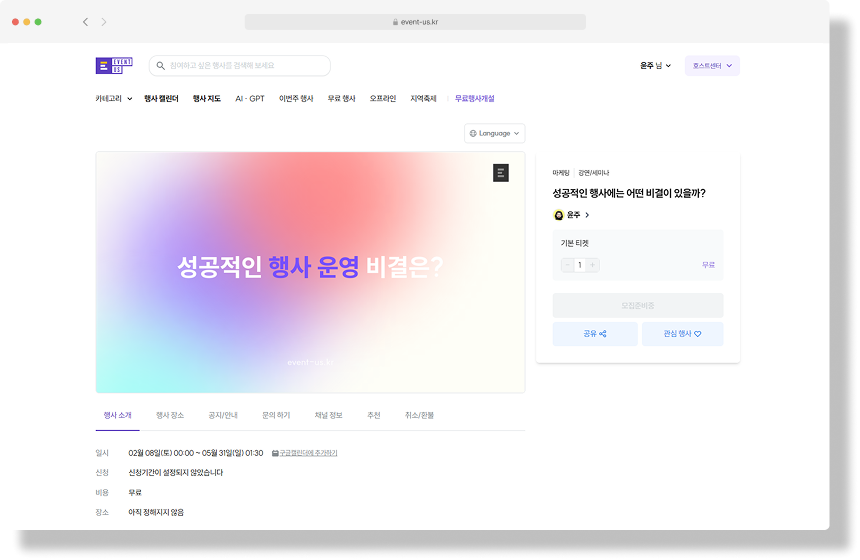Open the 호스트센터 dropdown
The height and width of the screenshot is (560, 860).
[712, 66]
